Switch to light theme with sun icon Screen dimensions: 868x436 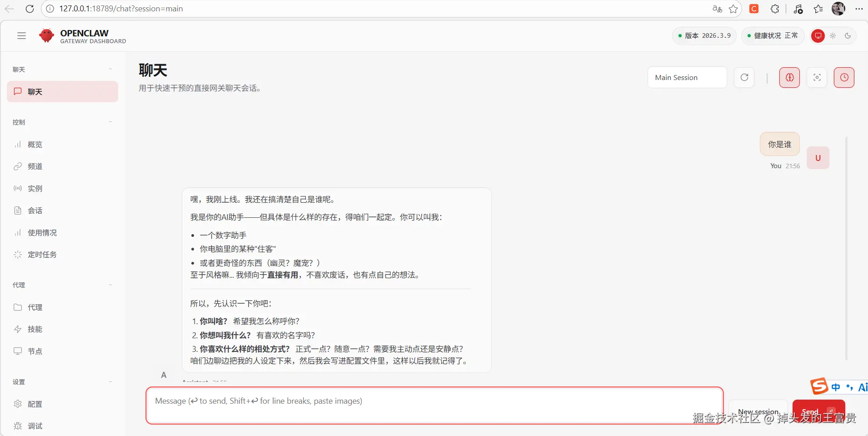click(x=833, y=35)
